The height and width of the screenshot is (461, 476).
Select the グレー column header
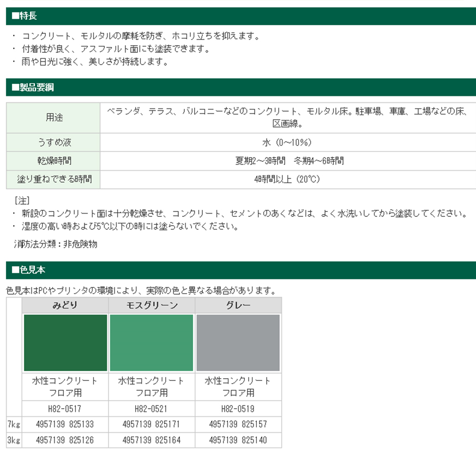pyautogui.click(x=237, y=306)
